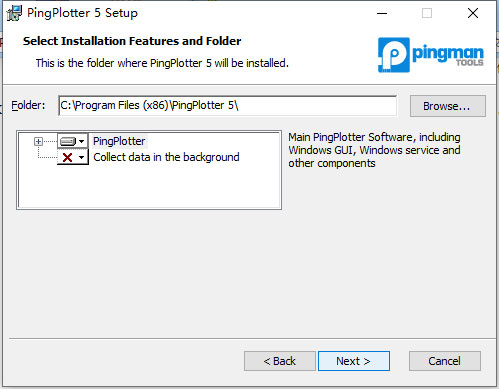Click the feature description text area
The width and height of the screenshot is (499, 389).
point(374,150)
